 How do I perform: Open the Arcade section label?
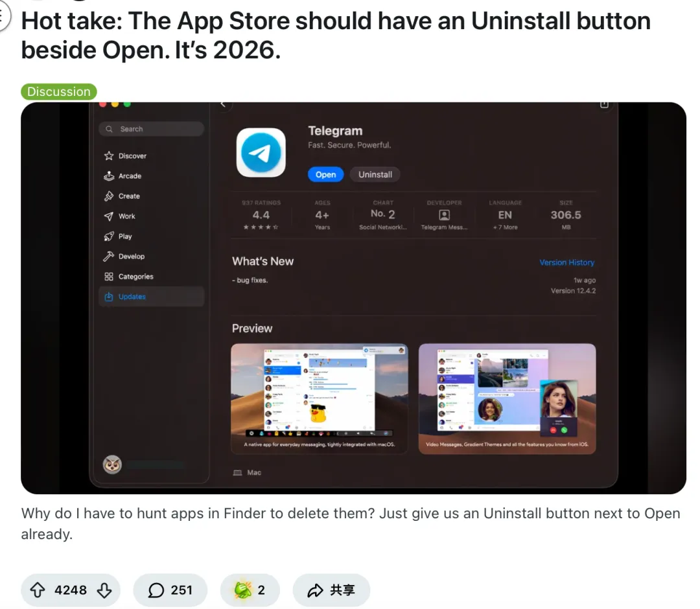pyautogui.click(x=130, y=176)
